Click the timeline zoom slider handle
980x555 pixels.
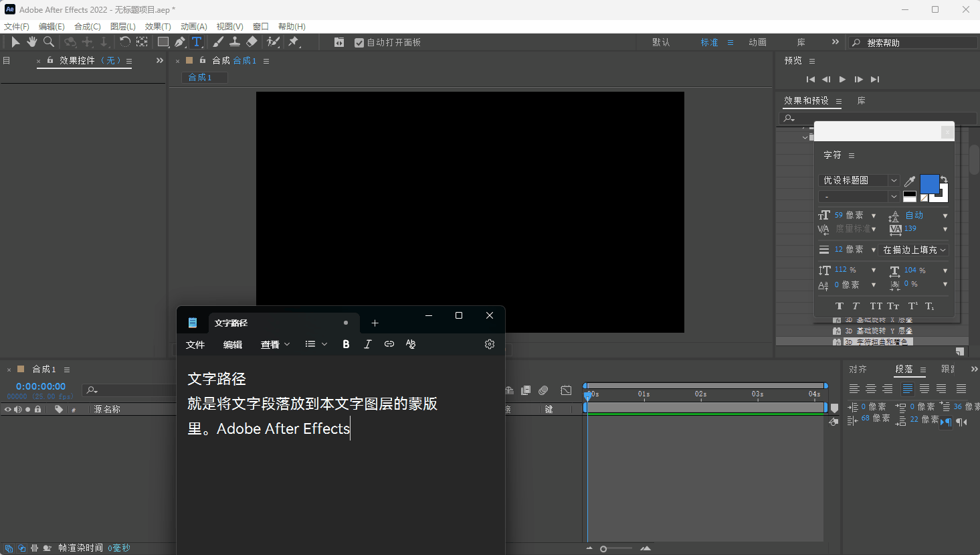pos(603,549)
